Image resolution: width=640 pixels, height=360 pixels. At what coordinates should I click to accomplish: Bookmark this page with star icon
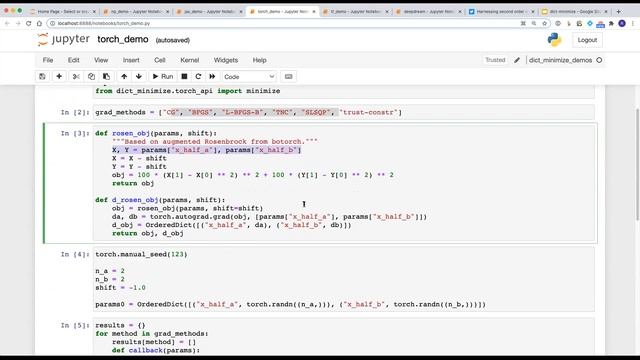point(544,24)
